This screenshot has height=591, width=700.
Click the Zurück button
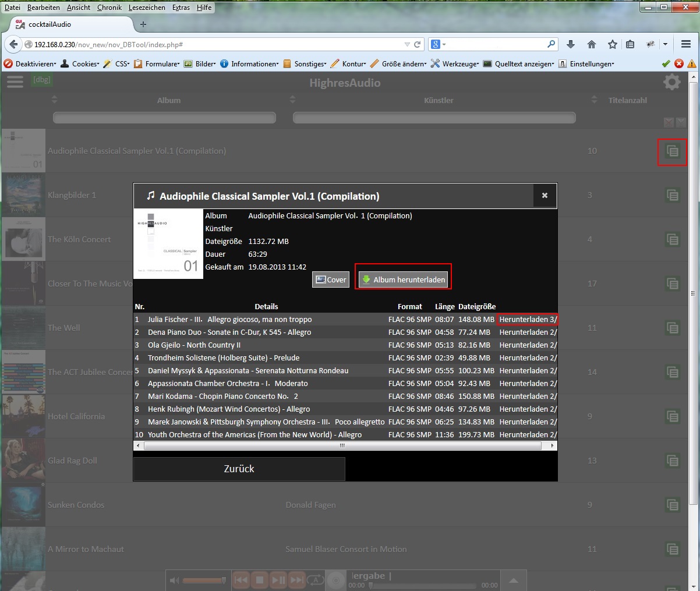239,469
